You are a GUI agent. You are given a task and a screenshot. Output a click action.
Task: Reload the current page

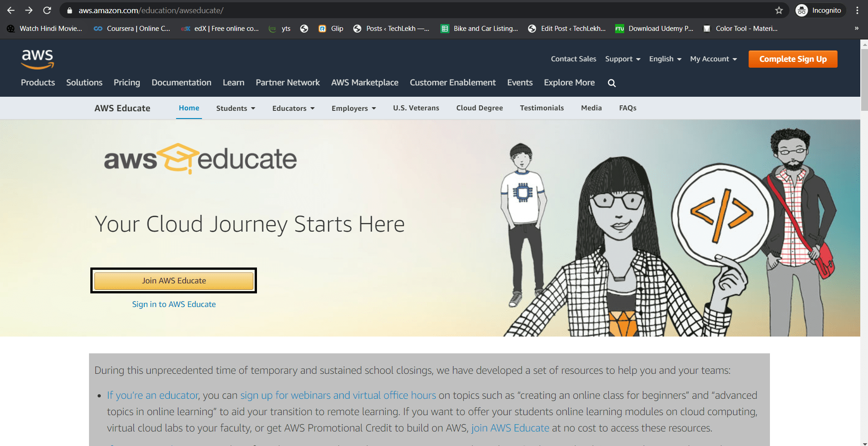tap(47, 10)
